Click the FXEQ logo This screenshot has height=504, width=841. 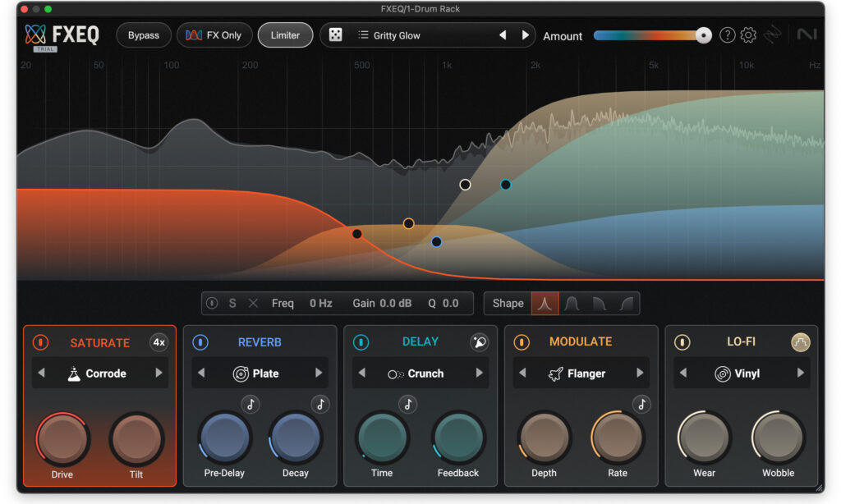[62, 36]
